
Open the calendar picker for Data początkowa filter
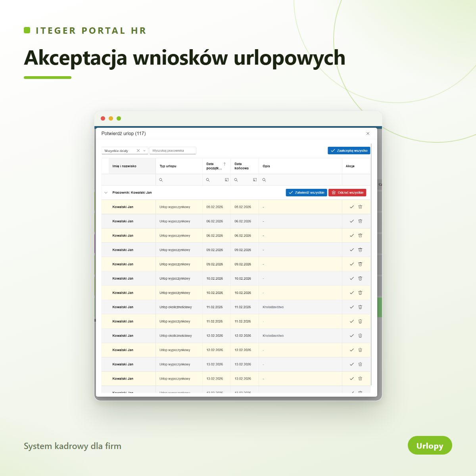(227, 180)
